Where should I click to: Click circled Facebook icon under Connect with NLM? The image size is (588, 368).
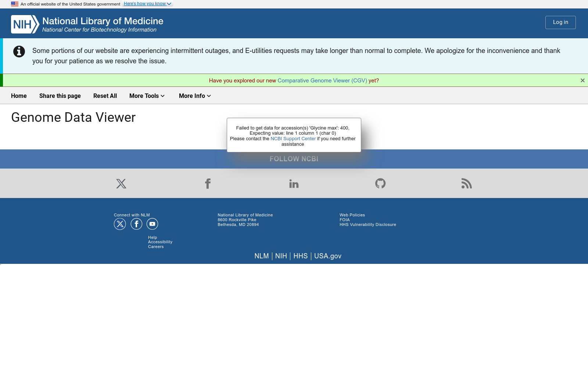coord(136,224)
